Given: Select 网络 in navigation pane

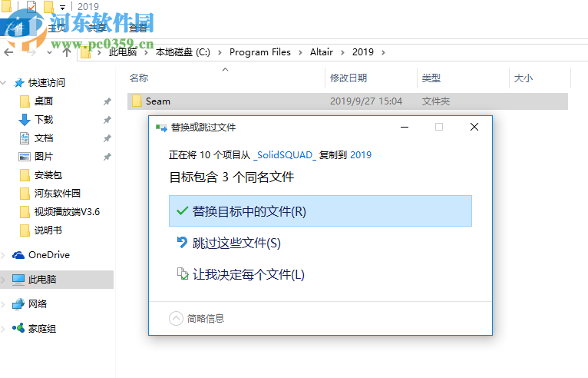Looking at the screenshot, I should tap(38, 303).
